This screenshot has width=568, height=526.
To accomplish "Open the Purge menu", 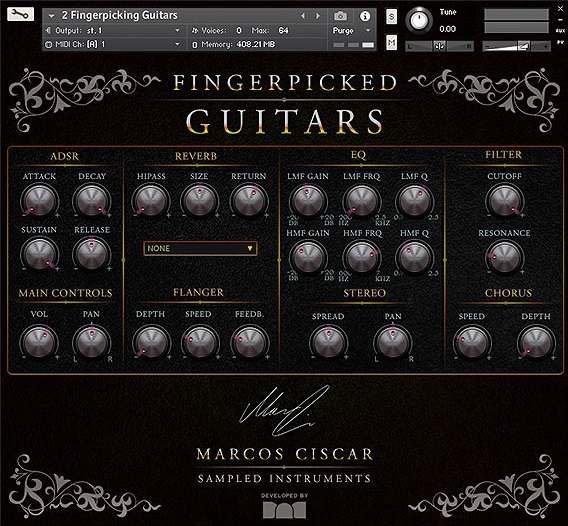I will point(351,31).
